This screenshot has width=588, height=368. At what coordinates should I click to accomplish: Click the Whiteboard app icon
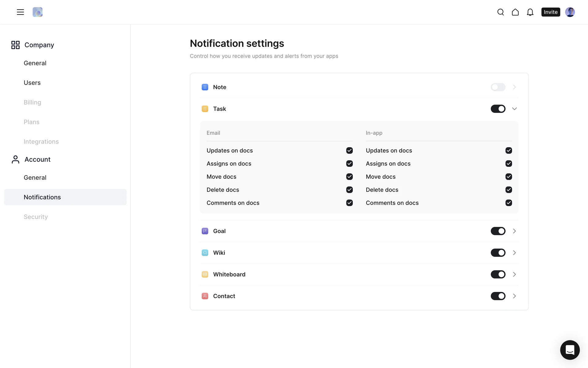[205, 274]
